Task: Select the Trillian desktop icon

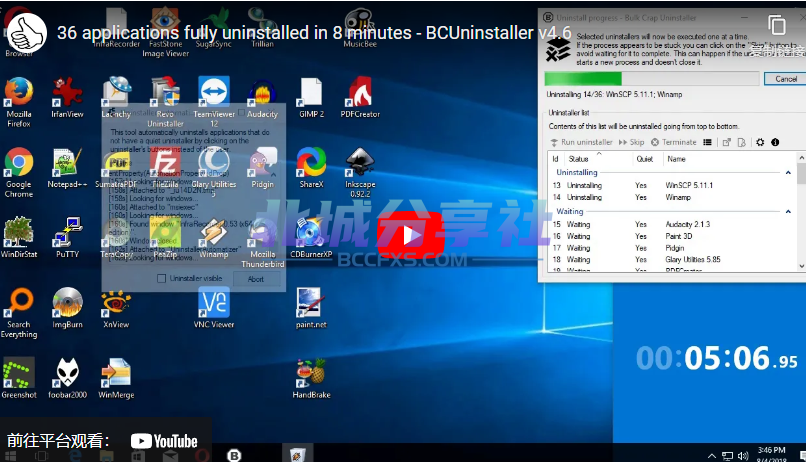Action: tap(263, 27)
